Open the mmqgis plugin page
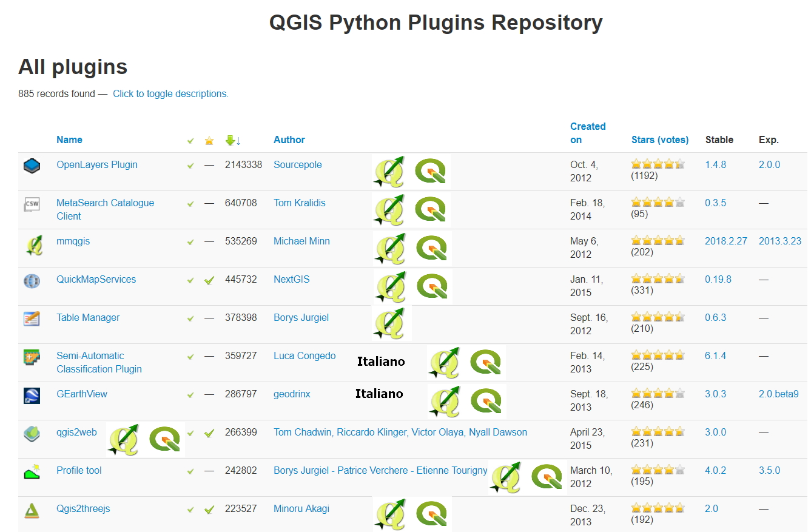Image resolution: width=811 pixels, height=532 pixels. [73, 241]
